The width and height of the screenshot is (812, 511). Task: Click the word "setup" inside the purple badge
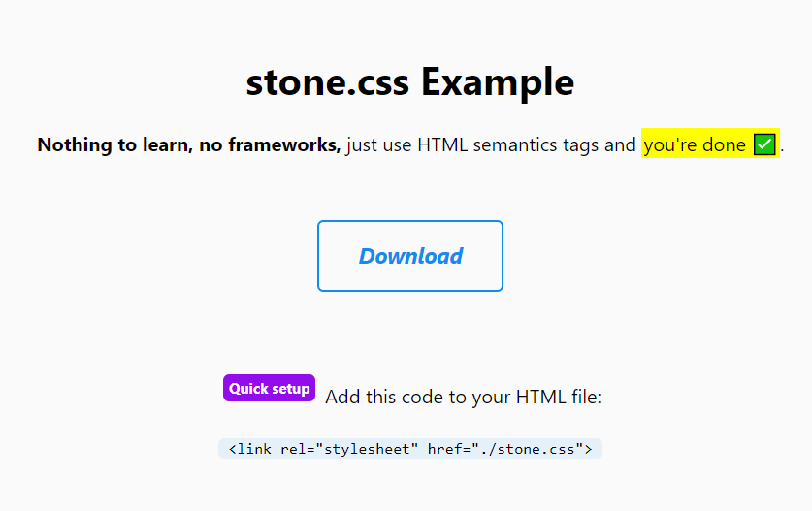click(290, 389)
